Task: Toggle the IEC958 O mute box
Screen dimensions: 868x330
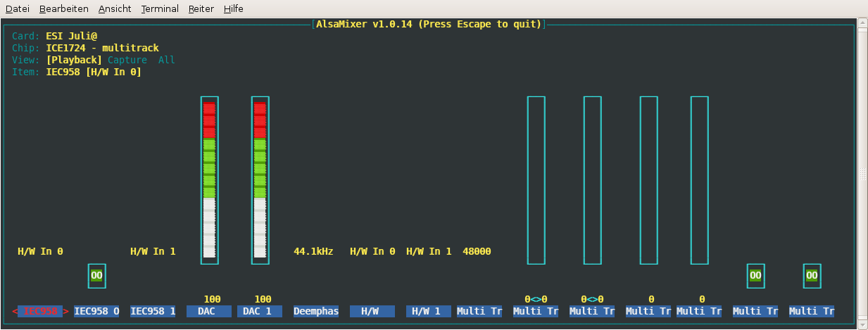Action: click(x=96, y=276)
